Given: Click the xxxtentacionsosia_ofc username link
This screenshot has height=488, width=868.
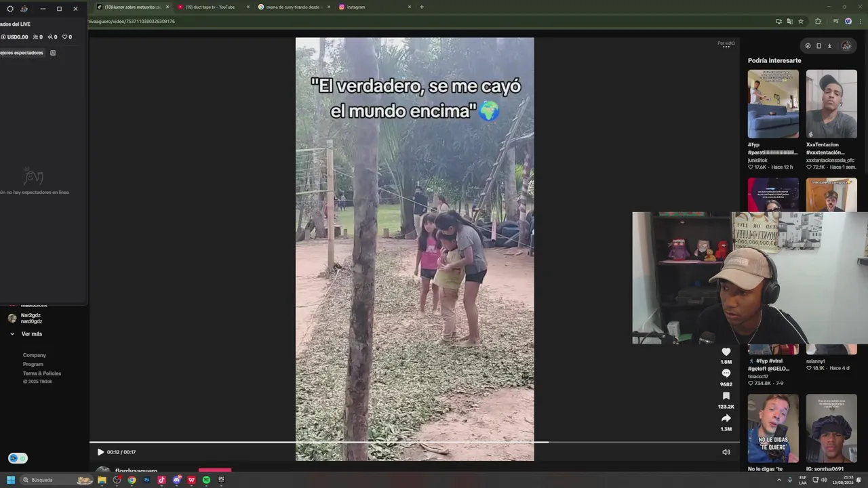Looking at the screenshot, I should tap(830, 160).
